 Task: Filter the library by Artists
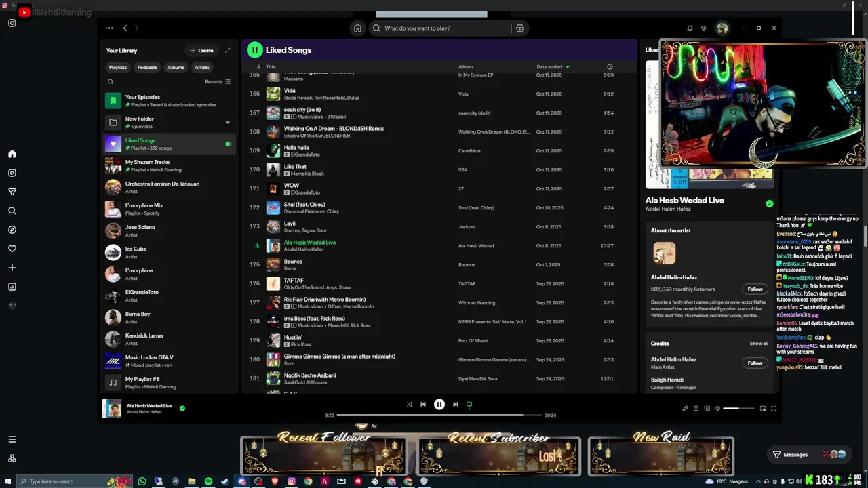(x=202, y=67)
